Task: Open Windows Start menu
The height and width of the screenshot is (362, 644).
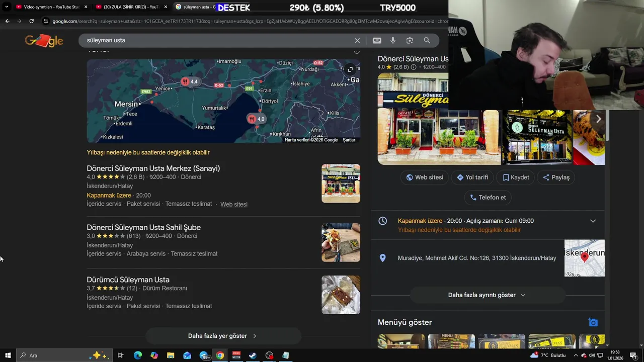Action: [x=8, y=355]
